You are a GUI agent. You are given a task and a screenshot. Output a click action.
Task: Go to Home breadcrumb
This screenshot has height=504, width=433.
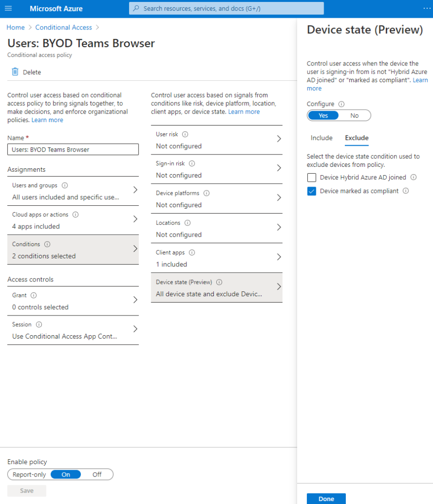15,28
